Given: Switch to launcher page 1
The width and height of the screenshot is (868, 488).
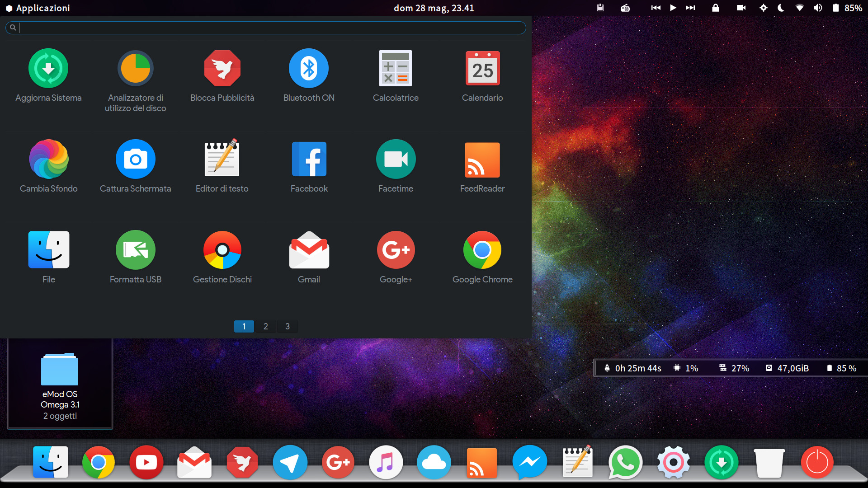Looking at the screenshot, I should pos(244,326).
